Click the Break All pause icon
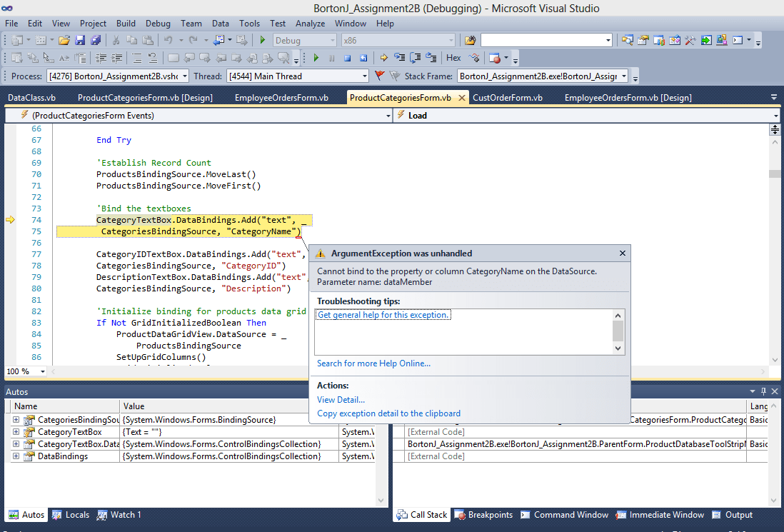Image resolution: width=784 pixels, height=532 pixels. (x=331, y=58)
